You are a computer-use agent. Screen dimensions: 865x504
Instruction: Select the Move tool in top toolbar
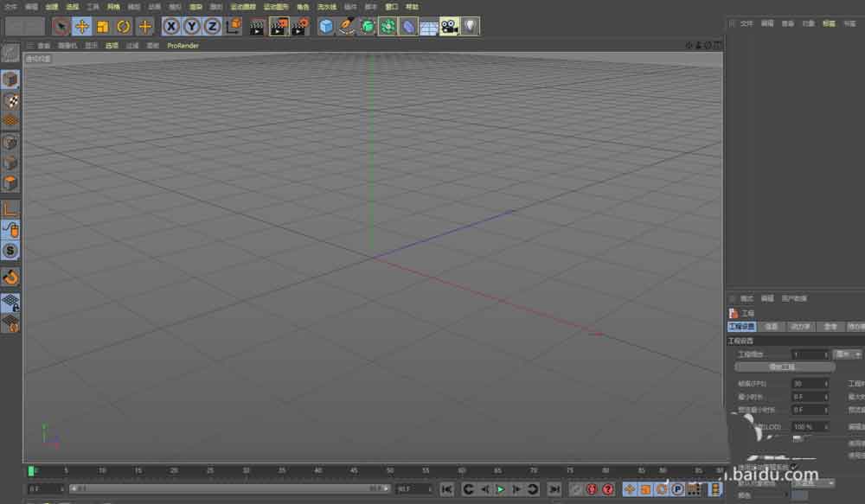82,26
